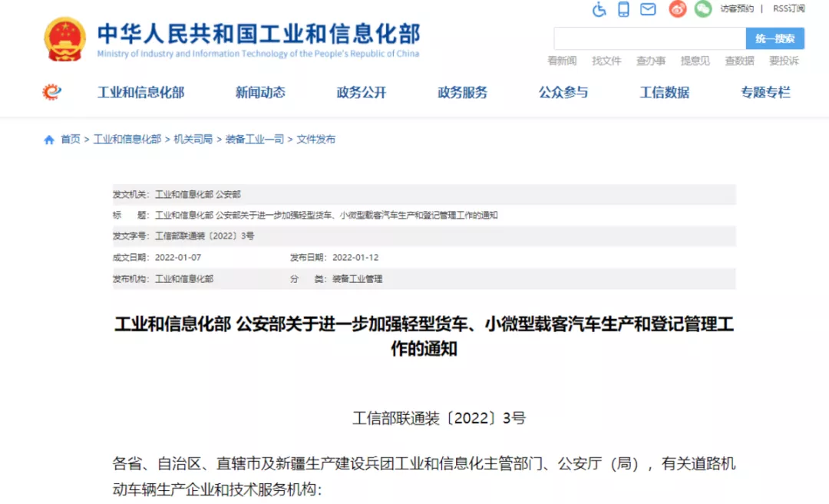The image size is (829, 504).
Task: Select 查办事 search shortcut
Action: point(651,61)
